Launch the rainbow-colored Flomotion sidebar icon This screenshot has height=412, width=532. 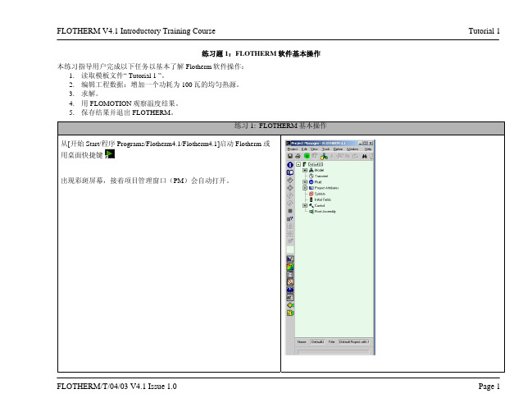coord(290,267)
